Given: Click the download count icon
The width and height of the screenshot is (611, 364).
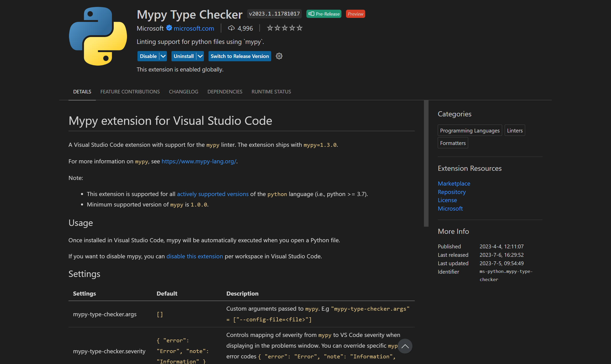Looking at the screenshot, I should pyautogui.click(x=231, y=28).
